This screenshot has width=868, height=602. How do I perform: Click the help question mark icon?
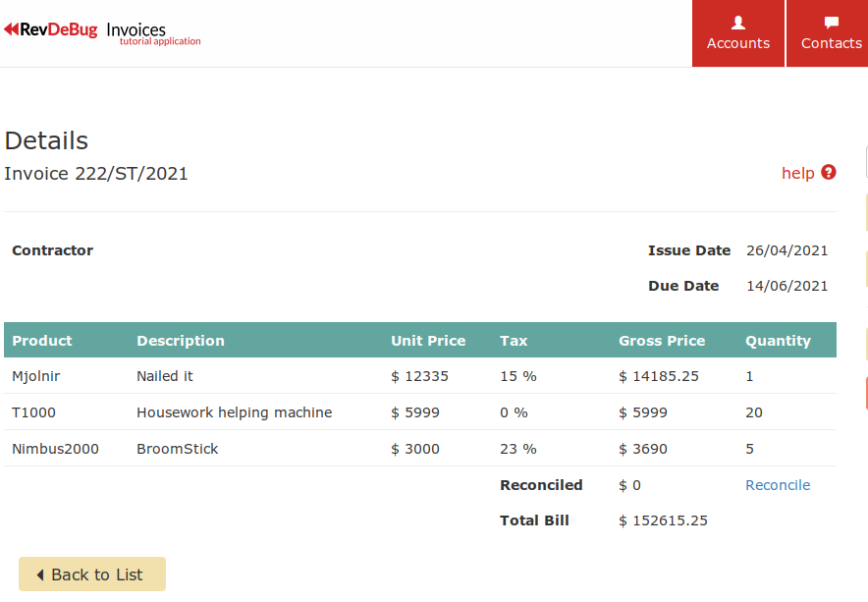(828, 172)
